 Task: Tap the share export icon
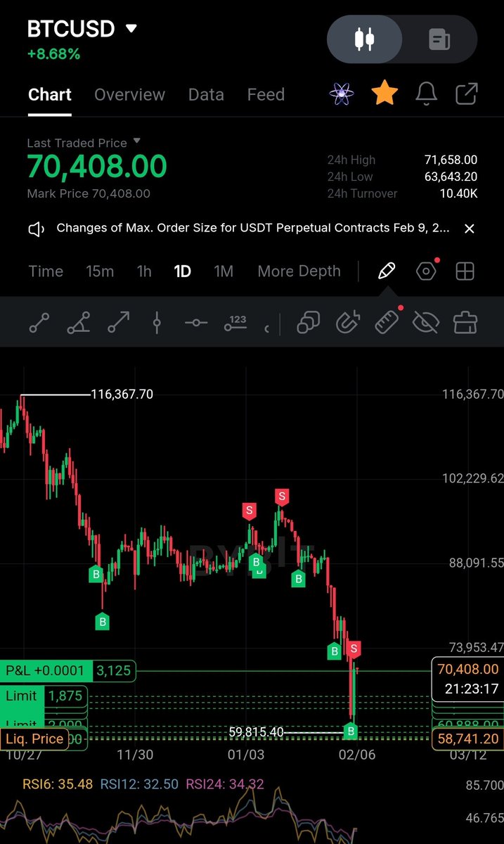(467, 94)
